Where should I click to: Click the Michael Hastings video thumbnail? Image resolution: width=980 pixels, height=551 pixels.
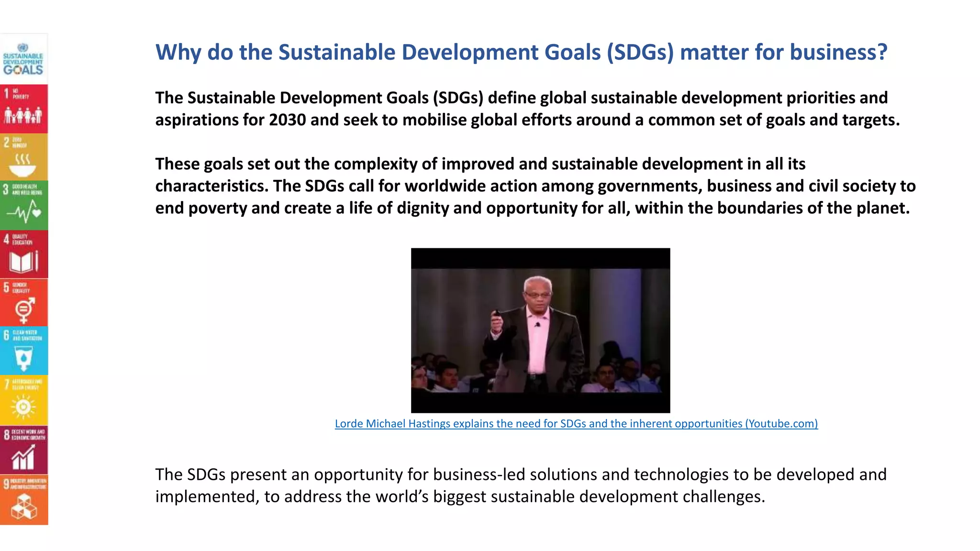[x=540, y=330]
